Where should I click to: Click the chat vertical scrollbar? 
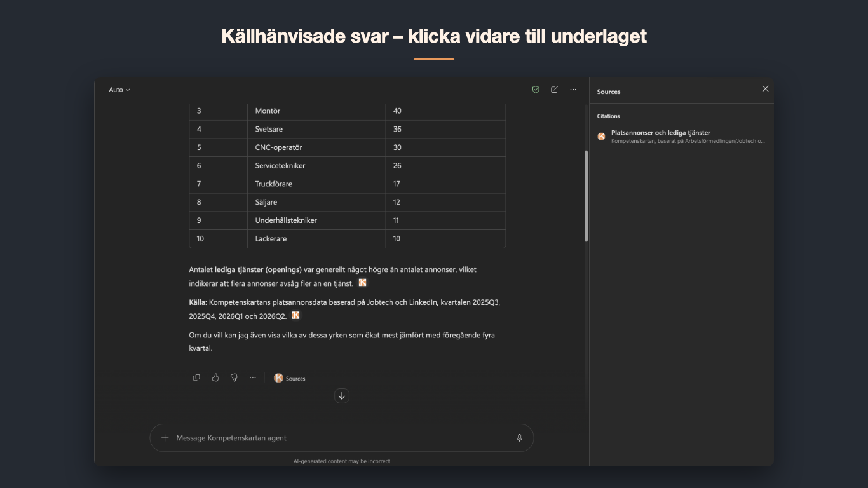[586, 196]
